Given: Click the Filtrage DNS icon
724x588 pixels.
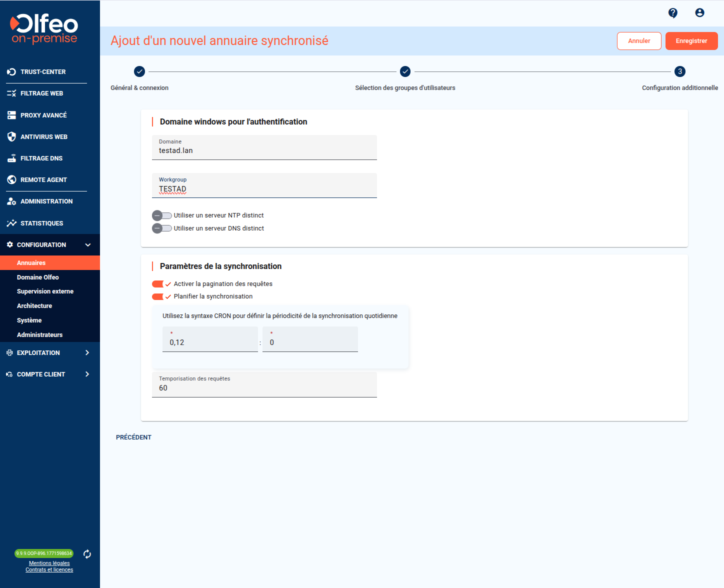Looking at the screenshot, I should (x=11, y=158).
